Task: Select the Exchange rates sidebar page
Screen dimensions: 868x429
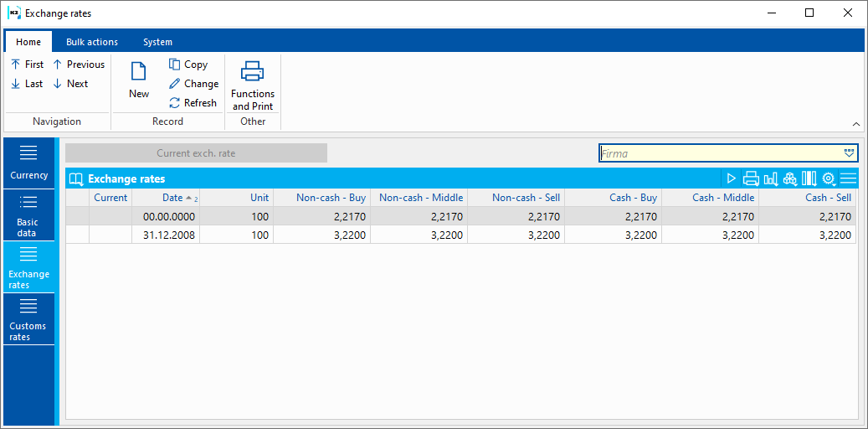Action: pos(28,267)
